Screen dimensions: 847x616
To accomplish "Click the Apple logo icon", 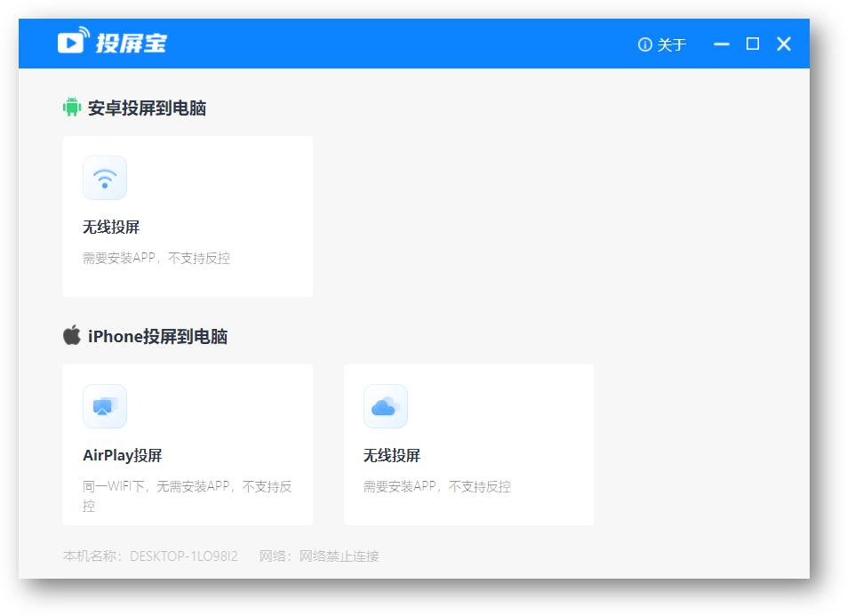I will click(x=72, y=335).
